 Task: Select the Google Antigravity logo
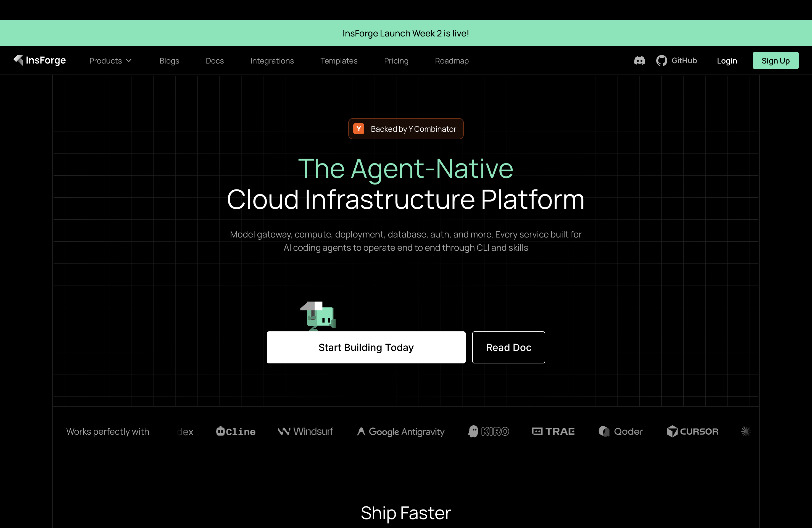tap(400, 432)
